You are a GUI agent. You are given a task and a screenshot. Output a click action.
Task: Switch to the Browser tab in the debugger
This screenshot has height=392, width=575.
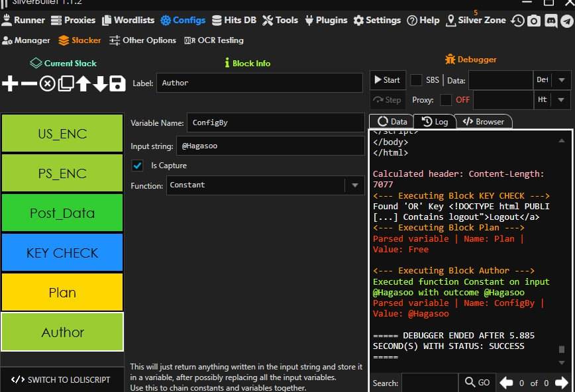point(484,122)
